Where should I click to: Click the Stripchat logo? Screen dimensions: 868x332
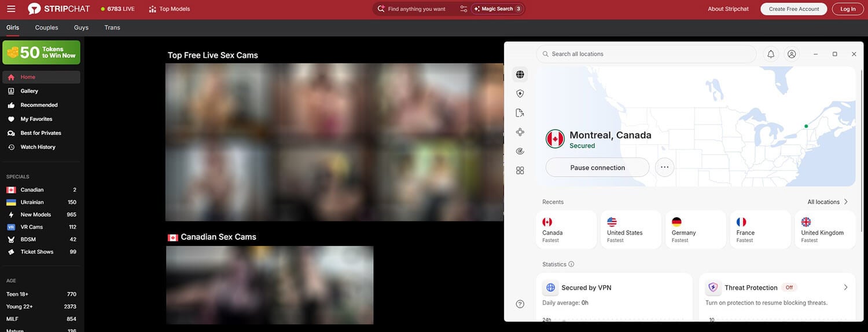[60, 9]
